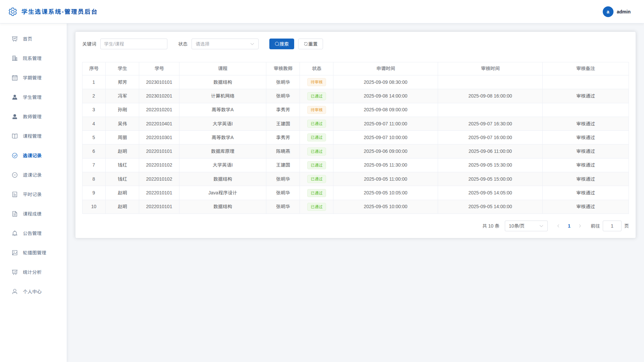The width and height of the screenshot is (644, 362).
Task: Select page number 1 in pagination
Action: pos(569,226)
